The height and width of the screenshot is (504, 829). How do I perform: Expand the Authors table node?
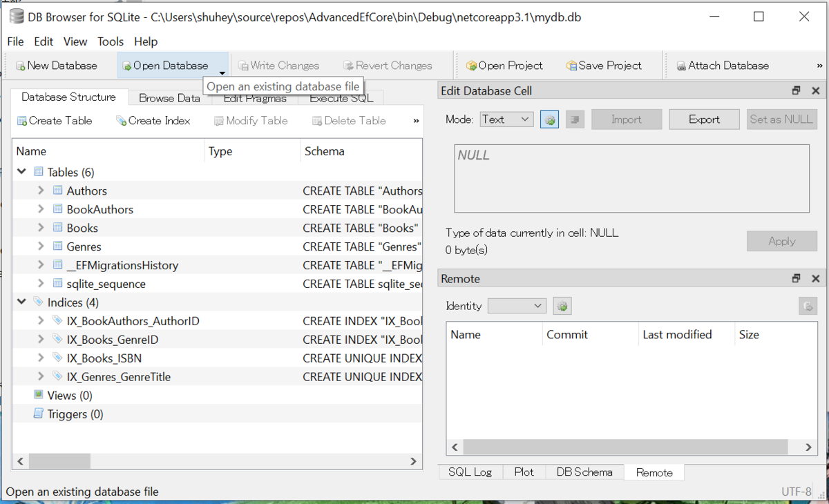(x=41, y=191)
